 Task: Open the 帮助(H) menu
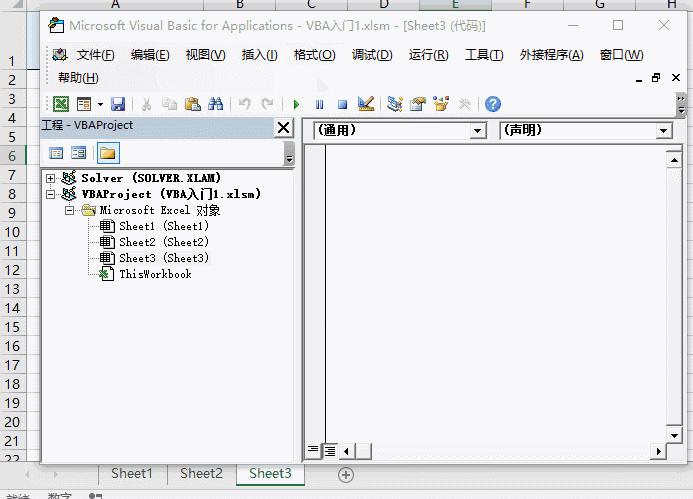[78, 78]
